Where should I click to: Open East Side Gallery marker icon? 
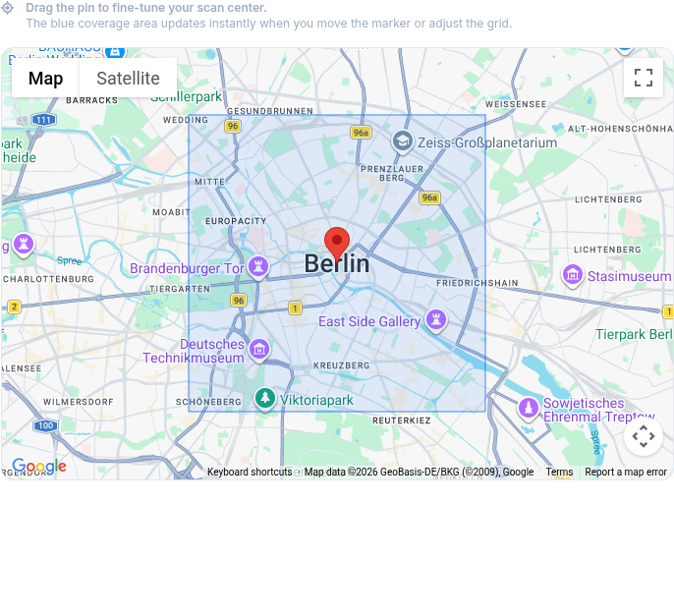[x=436, y=320]
